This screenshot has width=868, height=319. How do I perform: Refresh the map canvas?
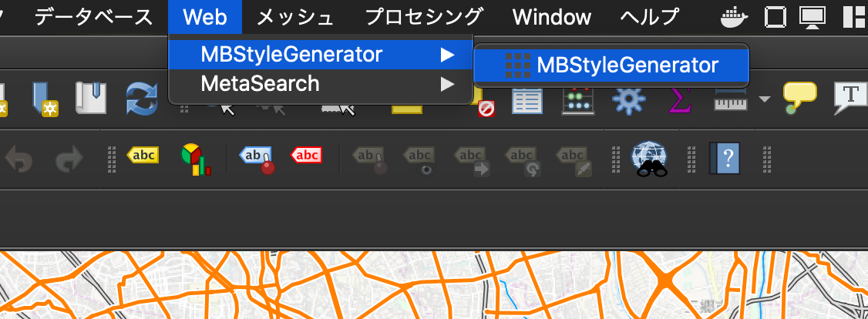coord(143,99)
